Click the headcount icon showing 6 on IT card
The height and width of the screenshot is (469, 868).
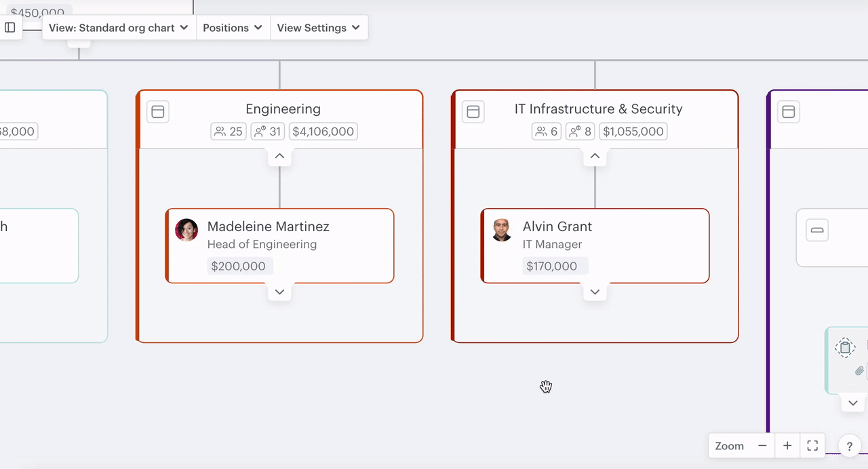pyautogui.click(x=539, y=131)
